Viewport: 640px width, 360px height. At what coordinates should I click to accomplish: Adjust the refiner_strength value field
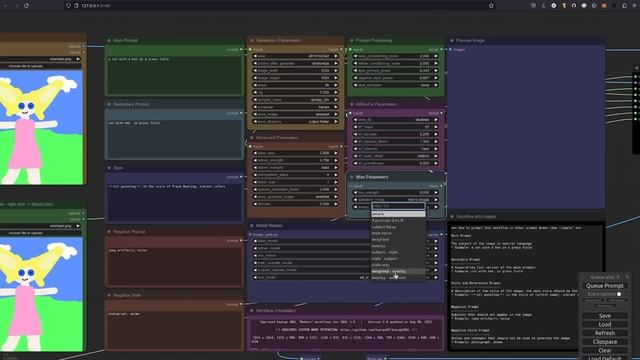point(296,160)
